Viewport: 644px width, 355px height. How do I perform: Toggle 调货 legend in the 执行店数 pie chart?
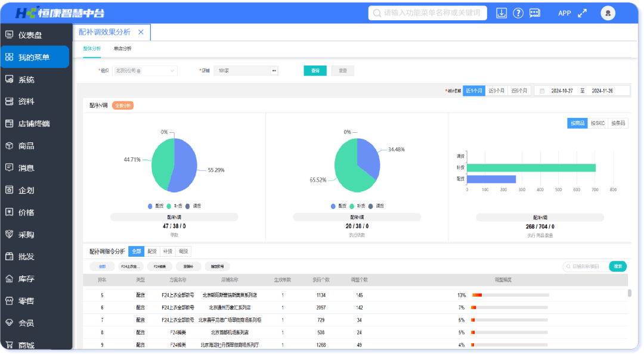(x=376, y=206)
